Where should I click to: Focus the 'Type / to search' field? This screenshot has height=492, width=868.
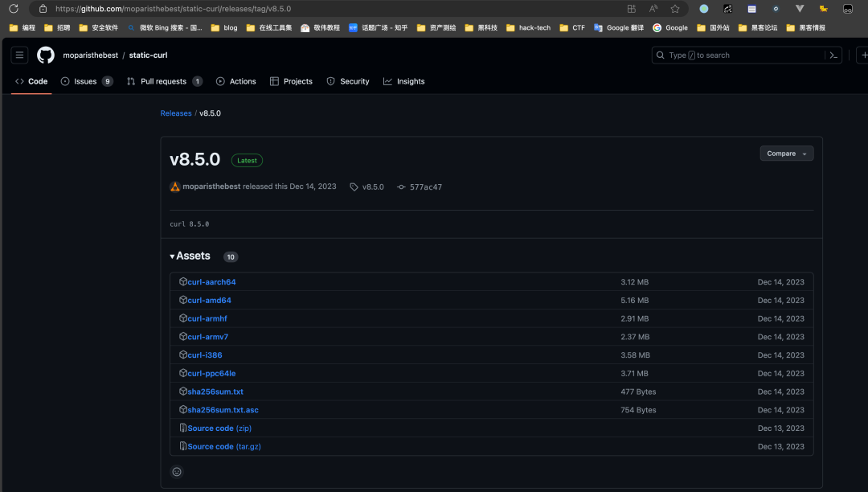pos(747,55)
